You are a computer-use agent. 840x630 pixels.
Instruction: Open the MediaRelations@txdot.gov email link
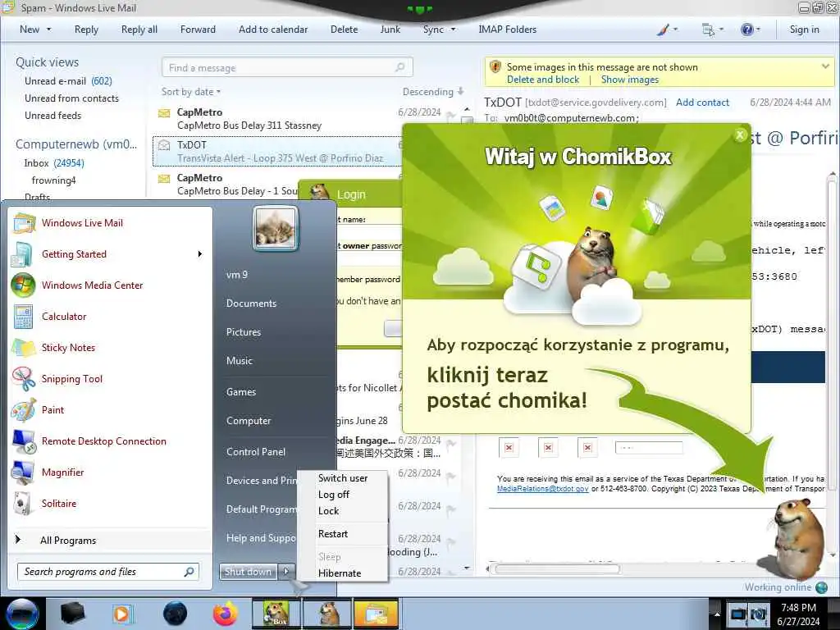point(543,489)
